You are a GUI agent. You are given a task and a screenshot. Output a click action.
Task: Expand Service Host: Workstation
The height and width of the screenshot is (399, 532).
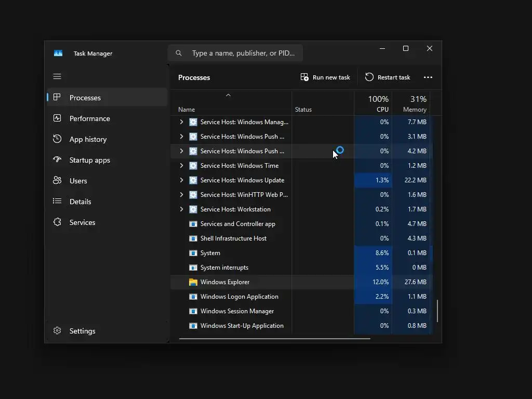(181, 209)
